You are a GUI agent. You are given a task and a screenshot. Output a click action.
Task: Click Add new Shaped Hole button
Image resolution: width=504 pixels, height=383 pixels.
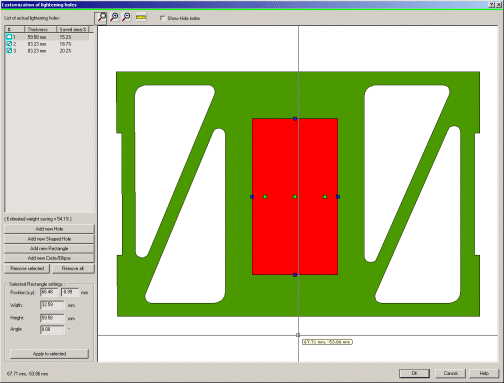pos(49,239)
